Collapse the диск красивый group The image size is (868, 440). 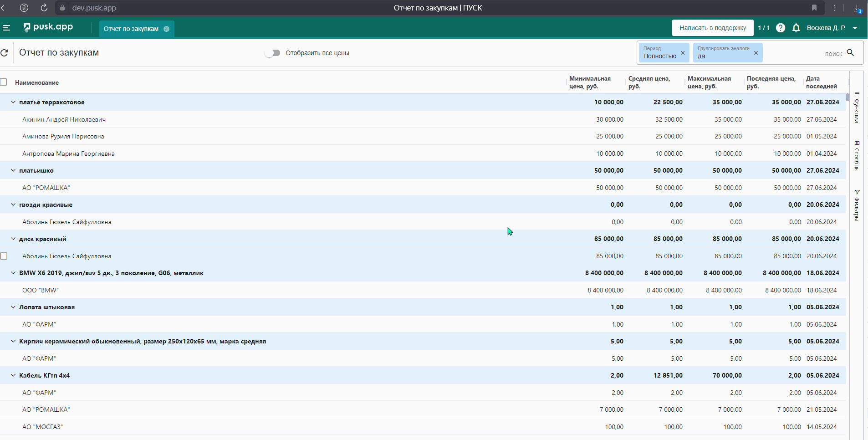(x=13, y=239)
